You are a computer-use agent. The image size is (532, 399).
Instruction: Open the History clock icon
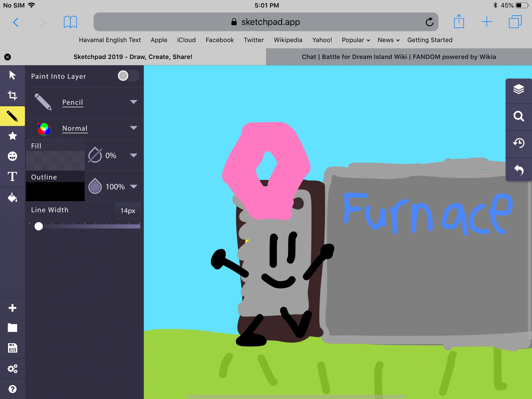(518, 143)
